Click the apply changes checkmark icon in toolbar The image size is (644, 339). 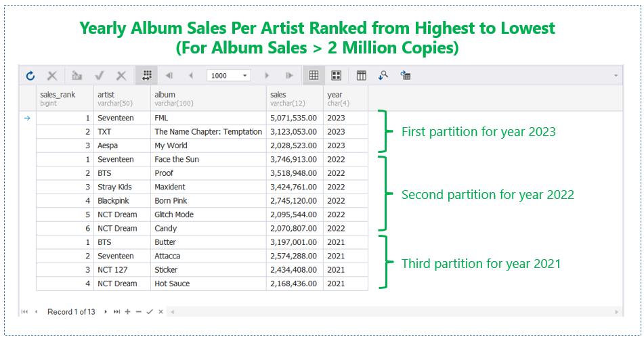click(100, 76)
